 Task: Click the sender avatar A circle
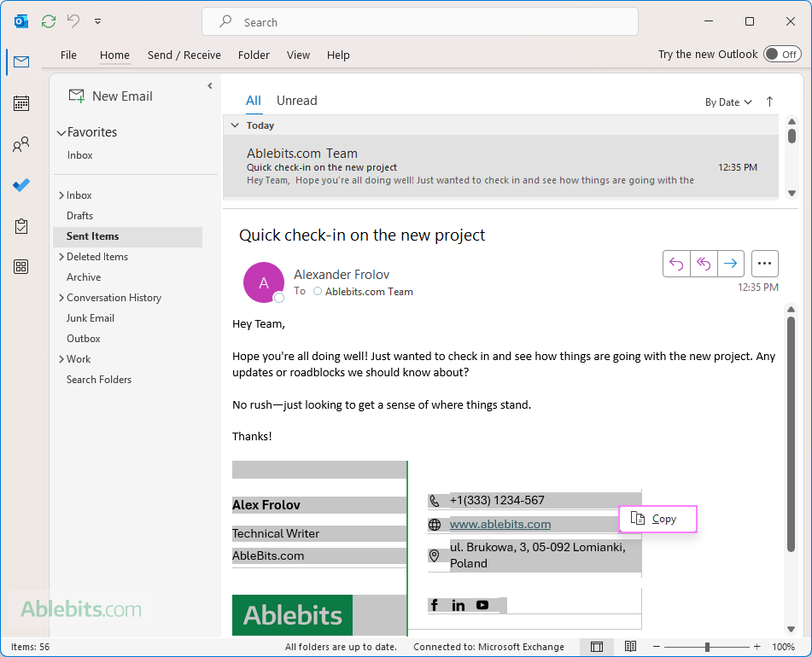[264, 282]
